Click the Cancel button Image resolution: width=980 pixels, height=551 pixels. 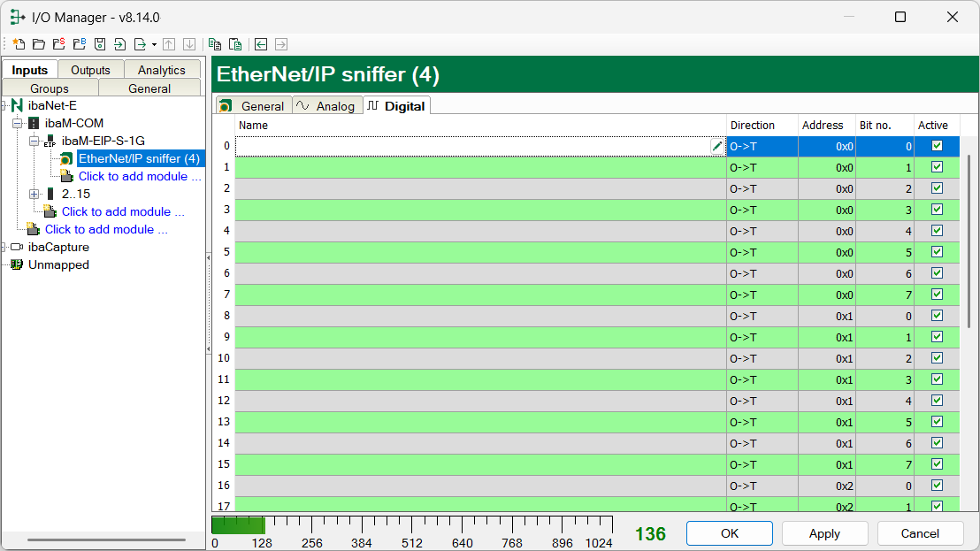pos(920,533)
